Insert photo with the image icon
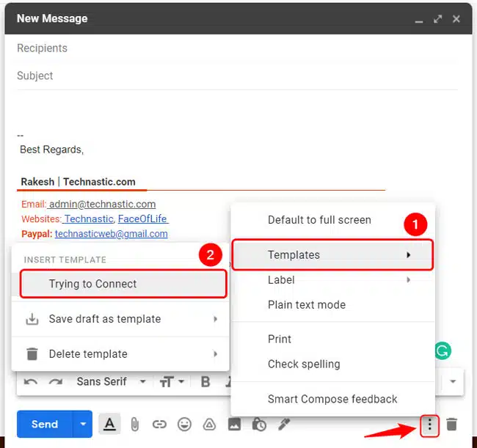This screenshot has height=448, width=477. click(x=234, y=425)
